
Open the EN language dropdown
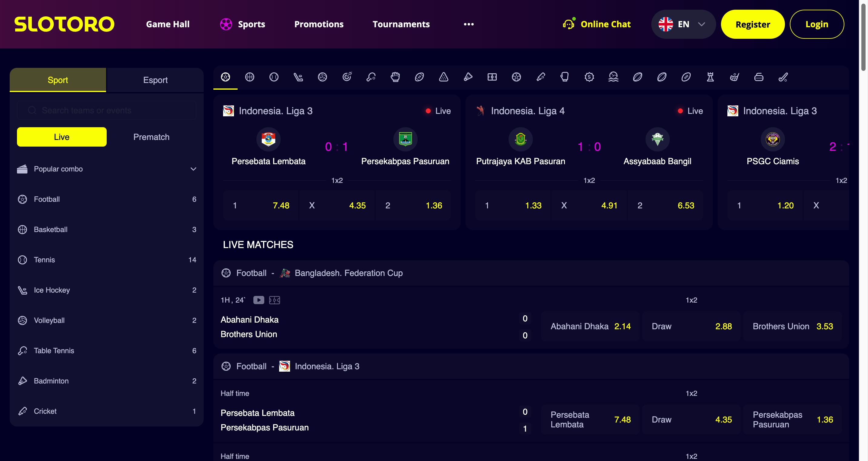point(683,24)
